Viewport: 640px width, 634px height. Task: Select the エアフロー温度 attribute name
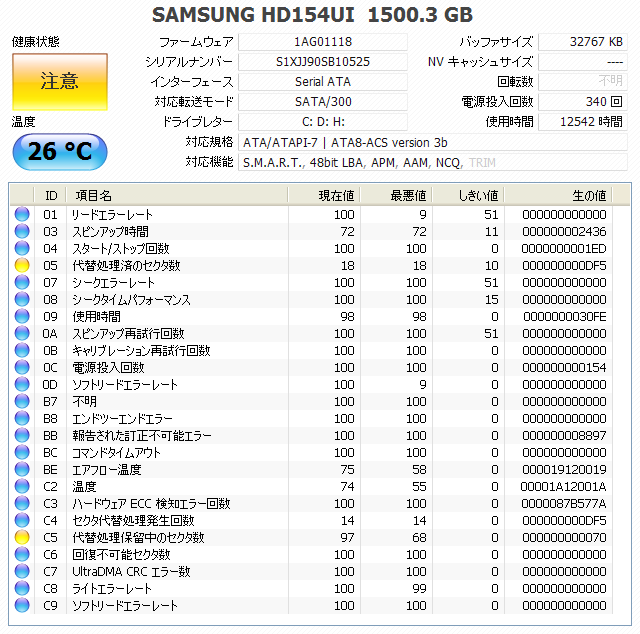tap(107, 470)
